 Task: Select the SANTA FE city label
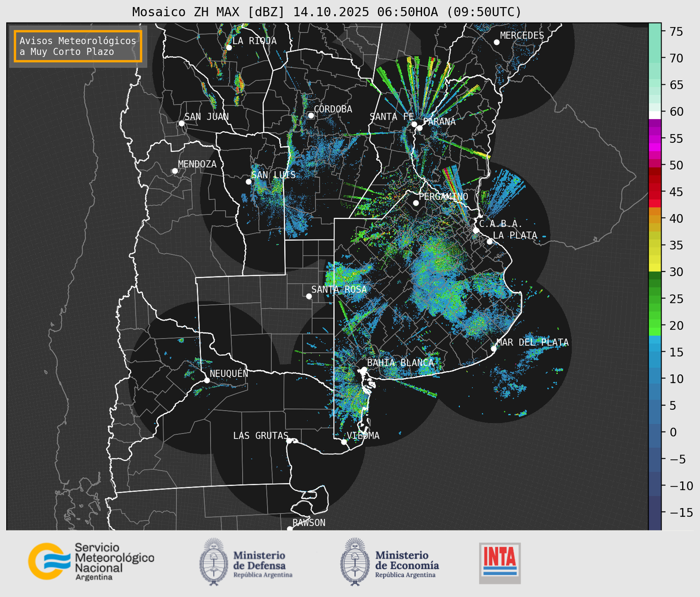point(392,117)
